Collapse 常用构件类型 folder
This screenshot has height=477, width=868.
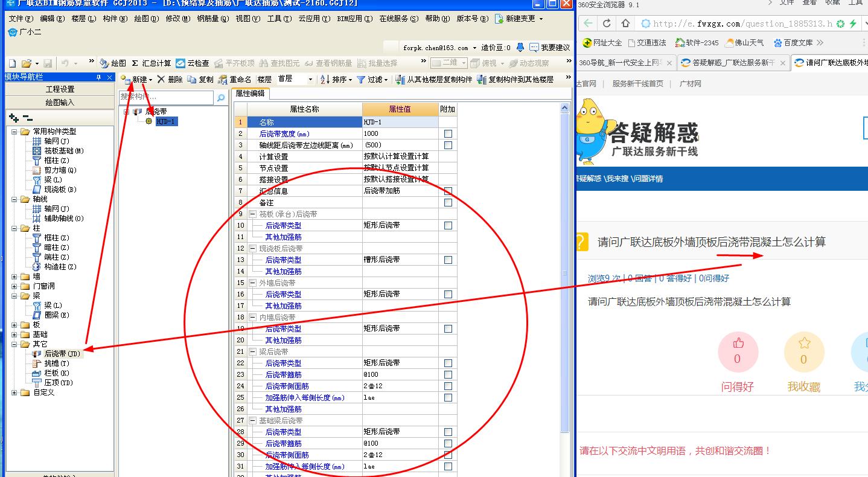tap(15, 132)
